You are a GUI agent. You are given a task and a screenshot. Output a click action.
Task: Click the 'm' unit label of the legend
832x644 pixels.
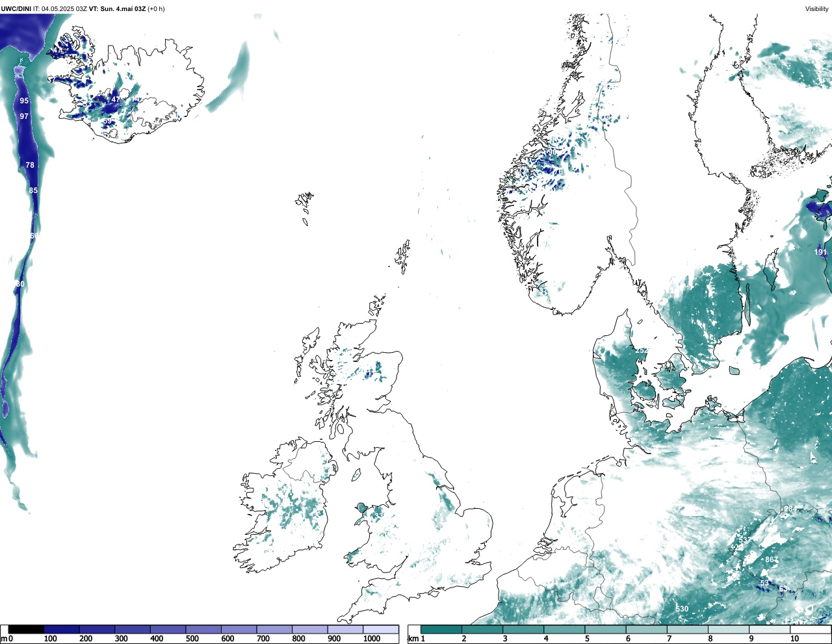[4, 639]
